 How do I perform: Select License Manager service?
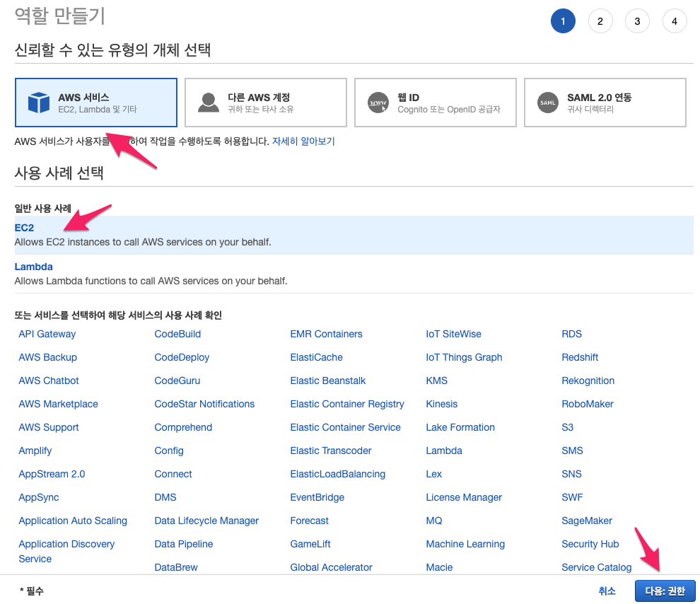pyautogui.click(x=464, y=497)
